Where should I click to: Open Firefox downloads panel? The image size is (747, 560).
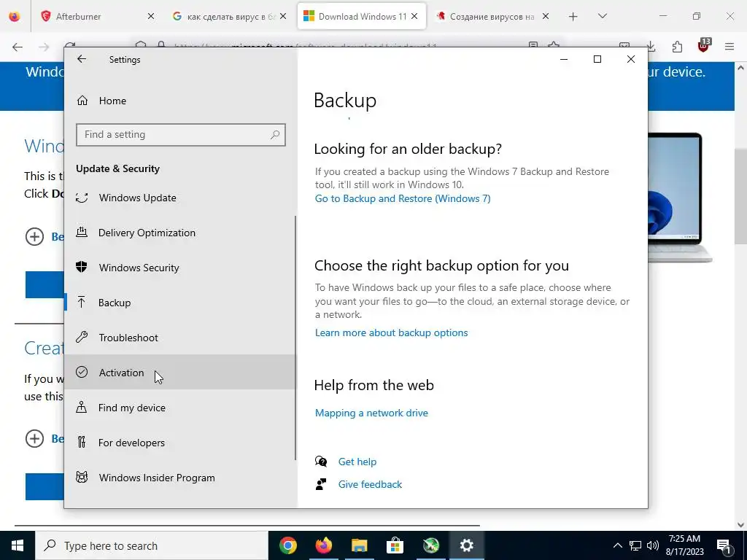tap(651, 47)
